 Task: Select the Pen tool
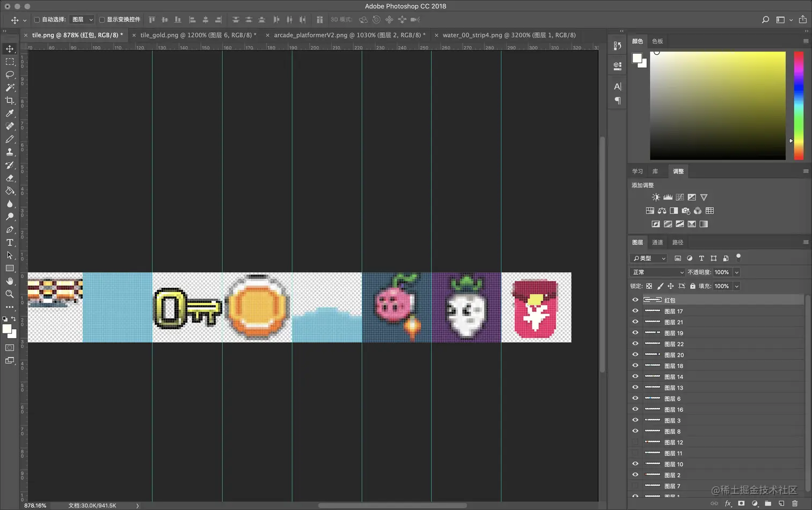coord(10,229)
